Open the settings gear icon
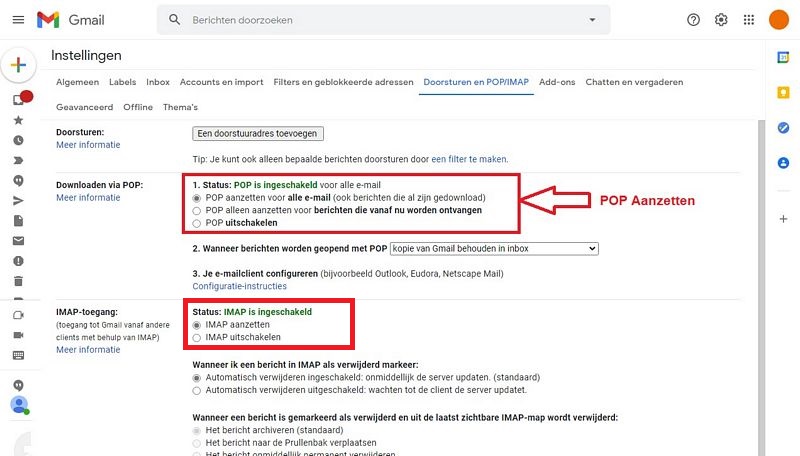Image resolution: width=800 pixels, height=456 pixels. [721, 20]
